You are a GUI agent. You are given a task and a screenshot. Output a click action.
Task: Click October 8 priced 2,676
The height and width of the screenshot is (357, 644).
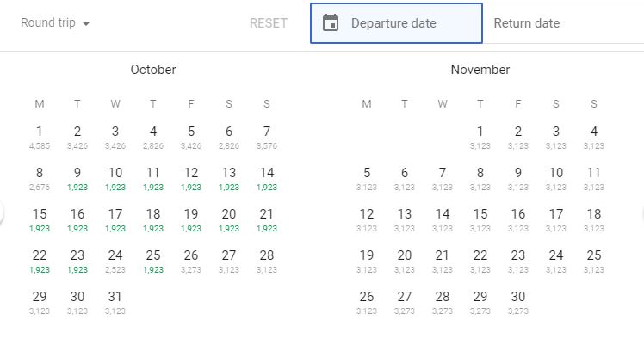pos(40,177)
